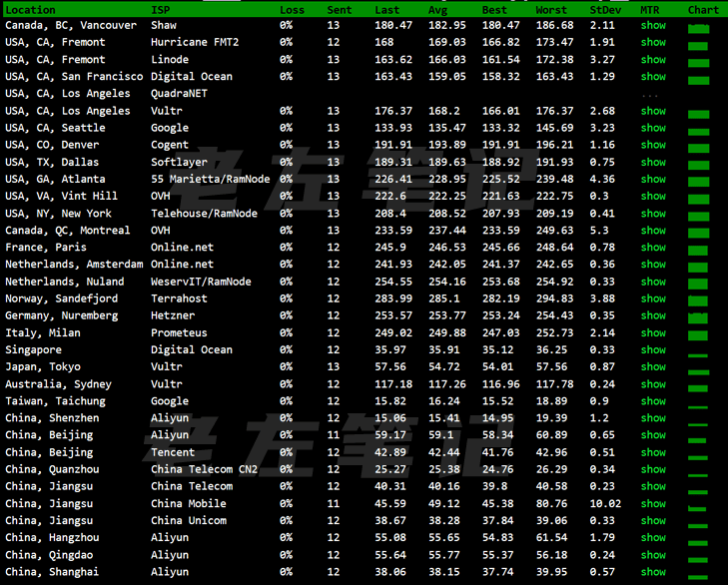Screen dimensions: 728x585
Task: Click the Sent column header
Action: [340, 10]
